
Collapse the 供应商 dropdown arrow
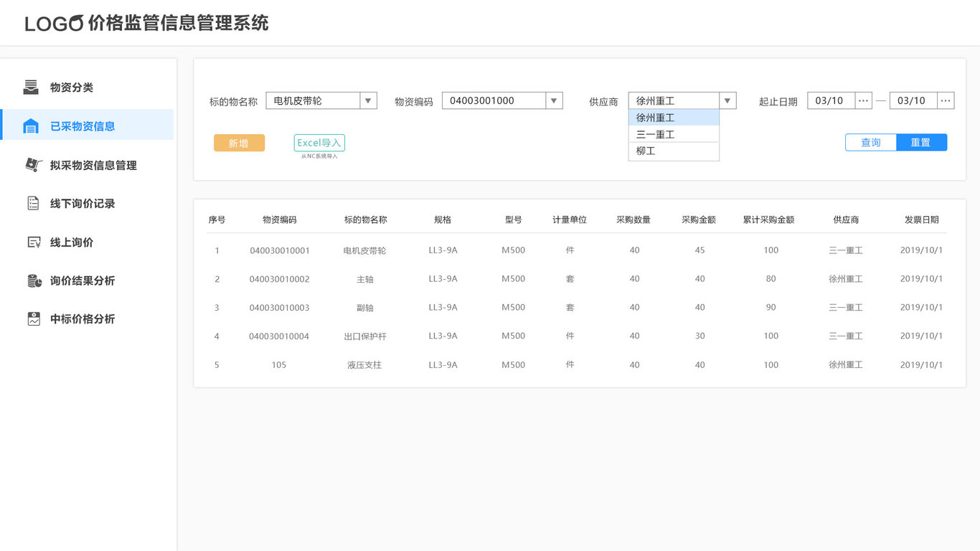[727, 100]
